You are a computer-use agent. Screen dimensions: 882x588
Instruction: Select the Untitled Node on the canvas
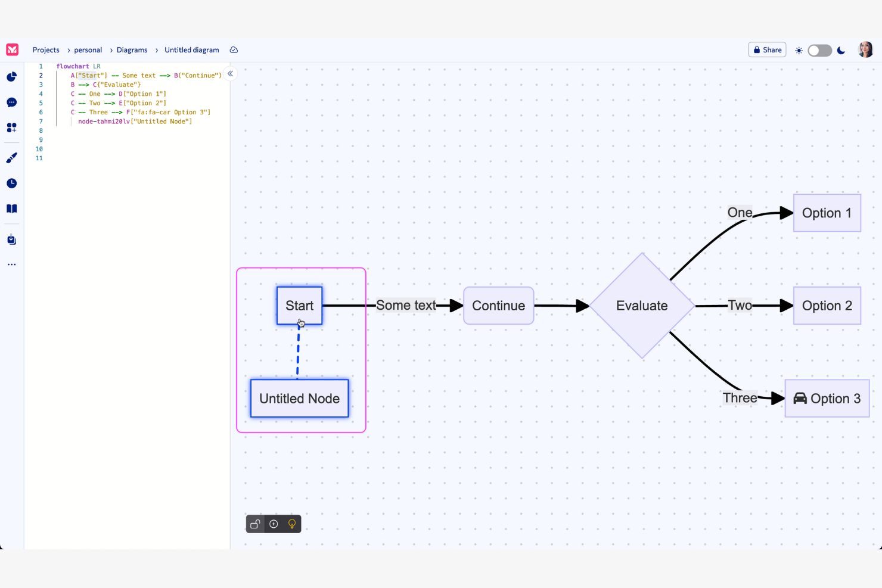pos(299,399)
